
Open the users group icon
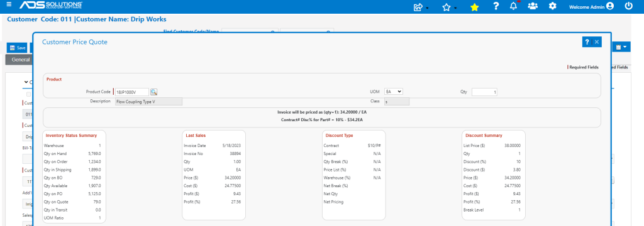point(533,6)
